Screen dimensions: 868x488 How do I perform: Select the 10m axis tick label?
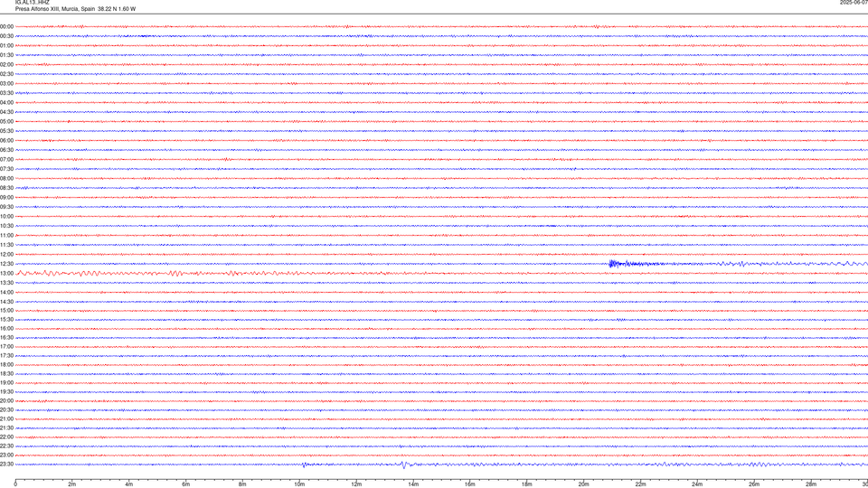point(299,484)
